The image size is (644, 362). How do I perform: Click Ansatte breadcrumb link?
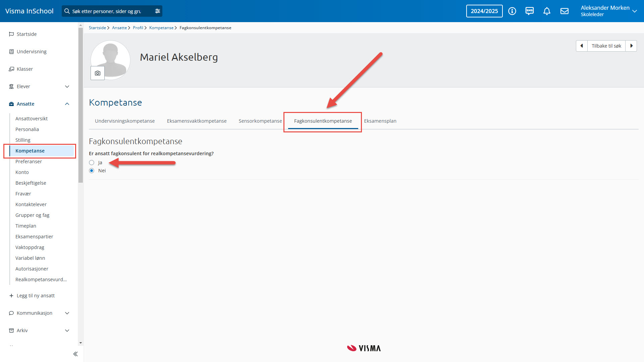[x=119, y=28]
